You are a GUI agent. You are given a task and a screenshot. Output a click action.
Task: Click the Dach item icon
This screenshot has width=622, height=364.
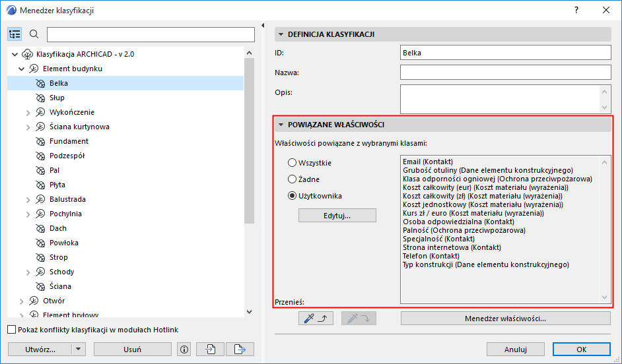tap(40, 229)
